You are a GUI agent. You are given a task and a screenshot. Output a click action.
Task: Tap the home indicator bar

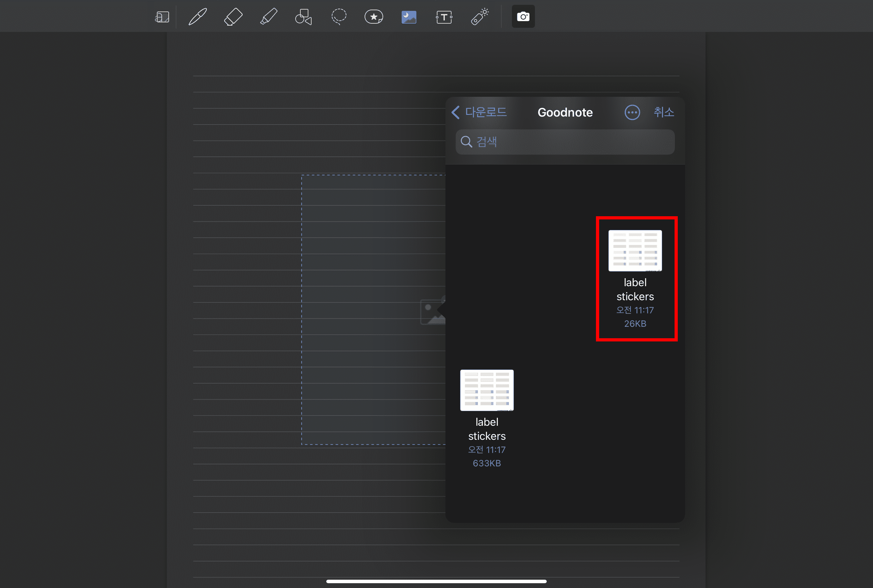436,581
